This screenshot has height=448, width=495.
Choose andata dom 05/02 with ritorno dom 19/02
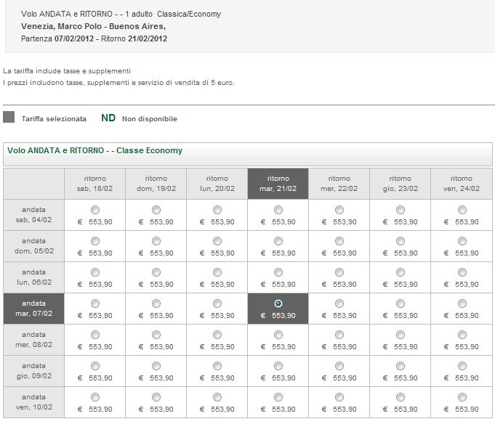[x=156, y=241]
